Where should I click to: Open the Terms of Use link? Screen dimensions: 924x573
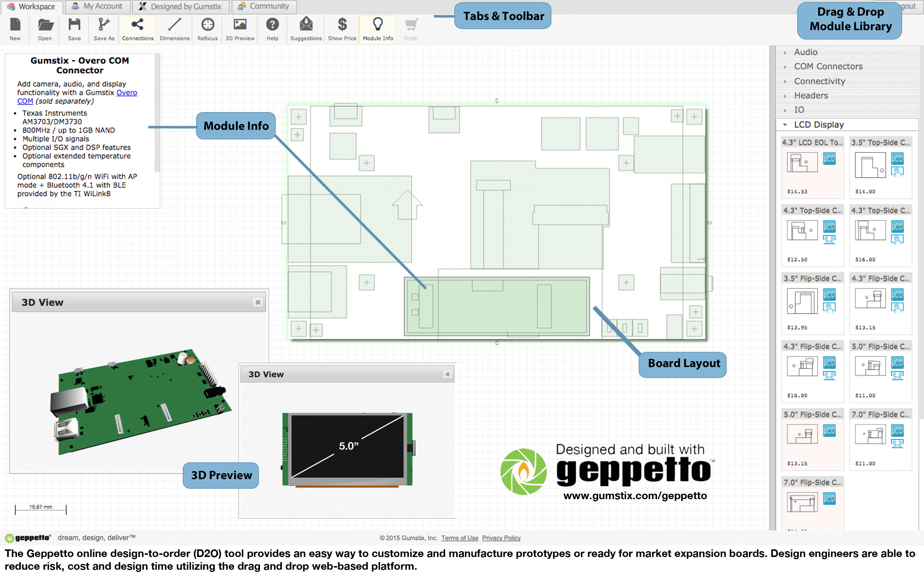tap(459, 538)
